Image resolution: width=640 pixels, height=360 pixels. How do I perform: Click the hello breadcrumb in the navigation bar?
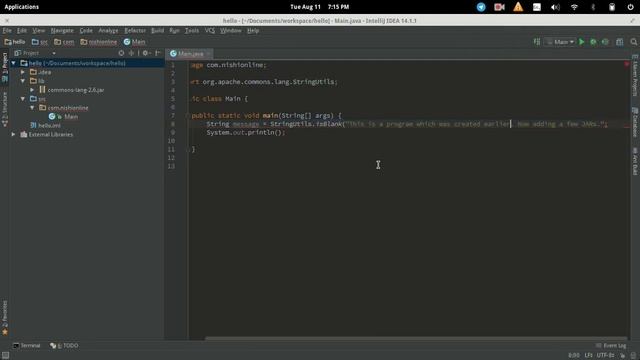pyautogui.click(x=15, y=42)
